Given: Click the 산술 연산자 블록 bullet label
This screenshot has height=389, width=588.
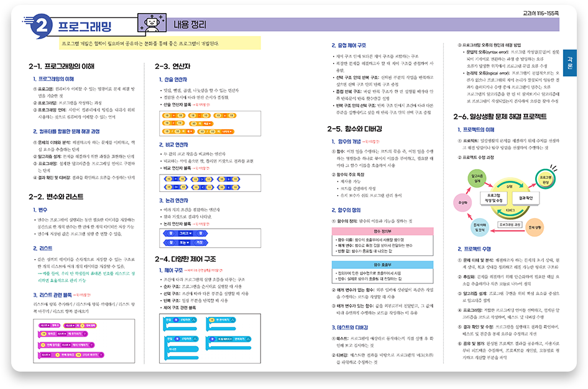Looking at the screenshot, I should (x=177, y=104).
